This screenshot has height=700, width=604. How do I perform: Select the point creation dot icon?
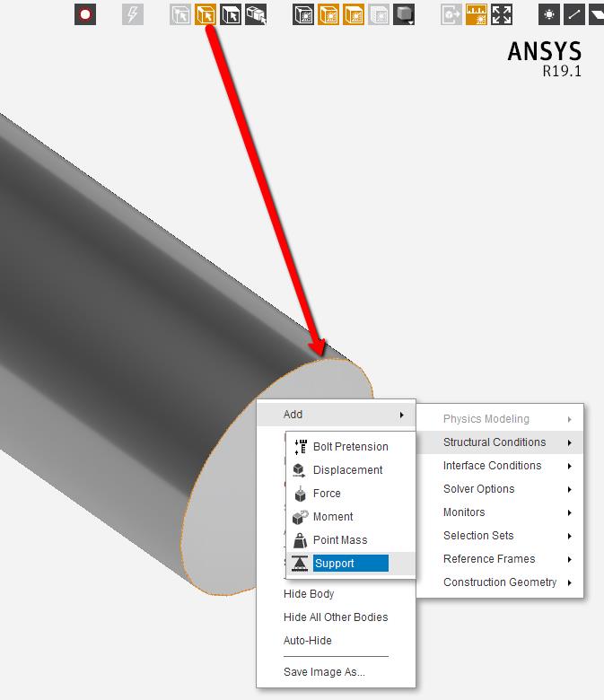(x=549, y=14)
